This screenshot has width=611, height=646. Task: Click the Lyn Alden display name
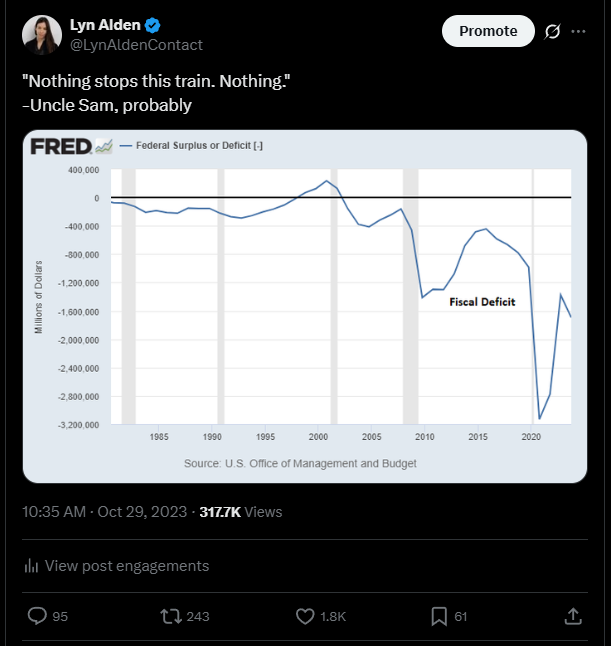[x=105, y=25]
